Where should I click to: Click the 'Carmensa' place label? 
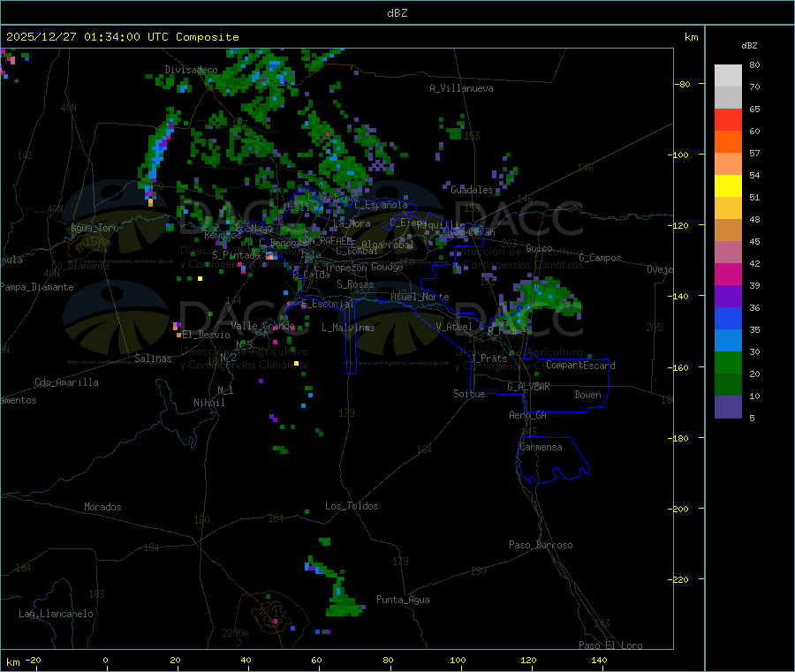click(541, 447)
